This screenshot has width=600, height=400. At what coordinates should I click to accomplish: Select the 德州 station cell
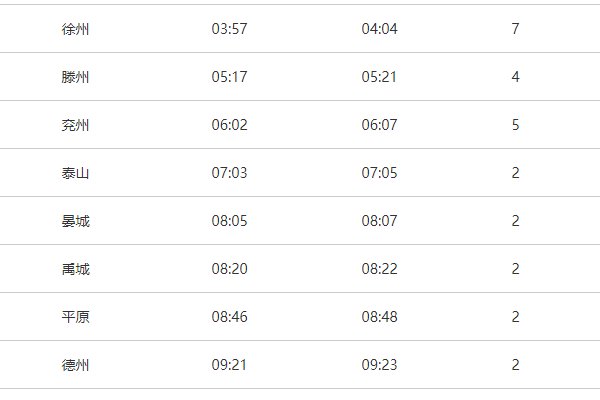[75, 365]
